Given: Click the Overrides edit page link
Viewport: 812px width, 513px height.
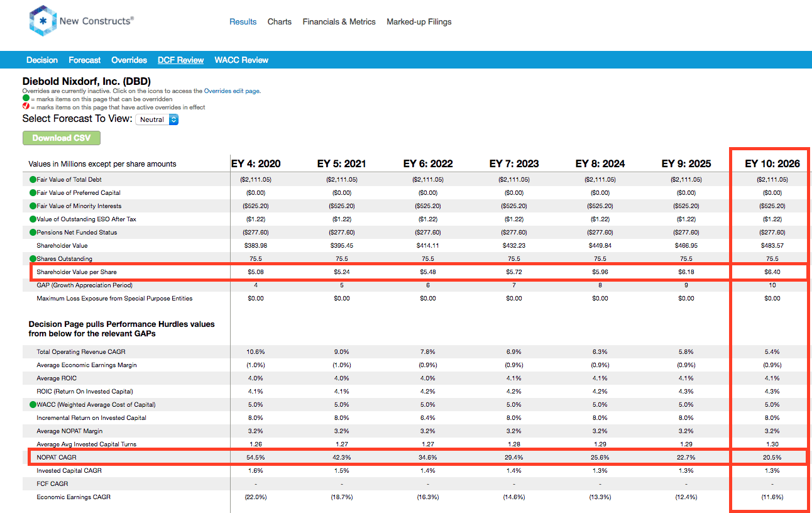Looking at the screenshot, I should (232, 91).
